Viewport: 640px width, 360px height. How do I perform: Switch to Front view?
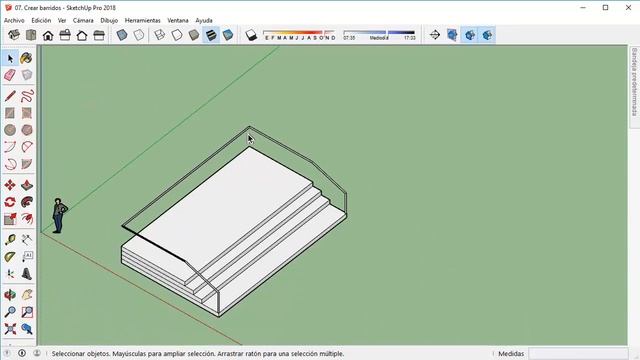pyautogui.click(x=48, y=35)
